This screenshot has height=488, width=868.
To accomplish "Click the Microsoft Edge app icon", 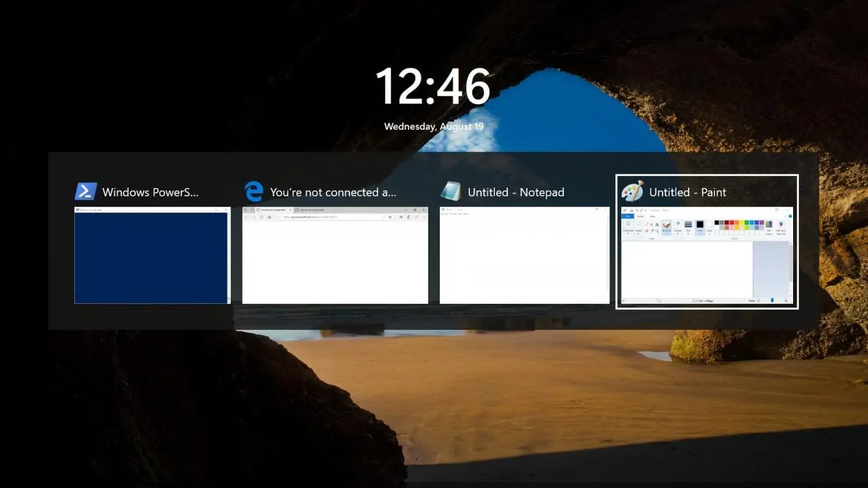I will (254, 192).
